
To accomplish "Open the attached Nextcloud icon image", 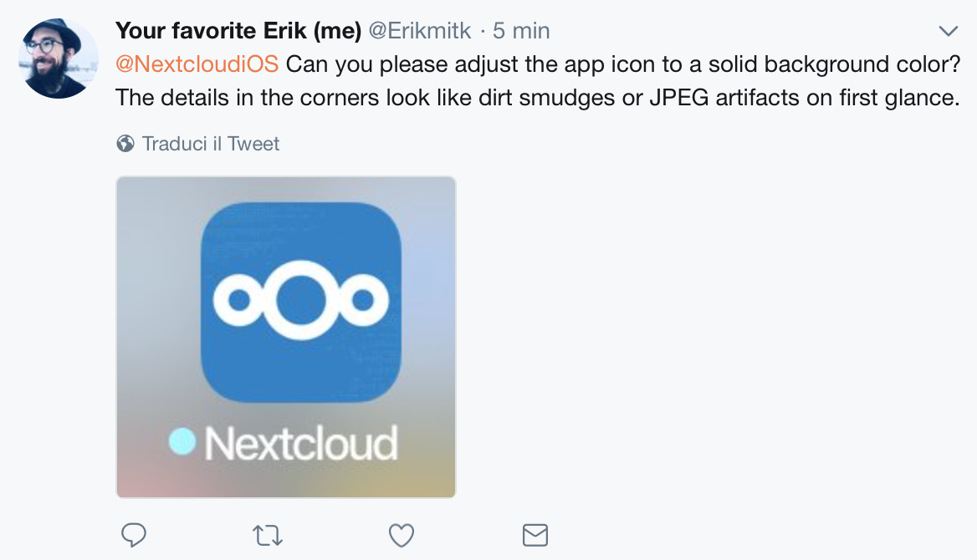I will pos(285,336).
